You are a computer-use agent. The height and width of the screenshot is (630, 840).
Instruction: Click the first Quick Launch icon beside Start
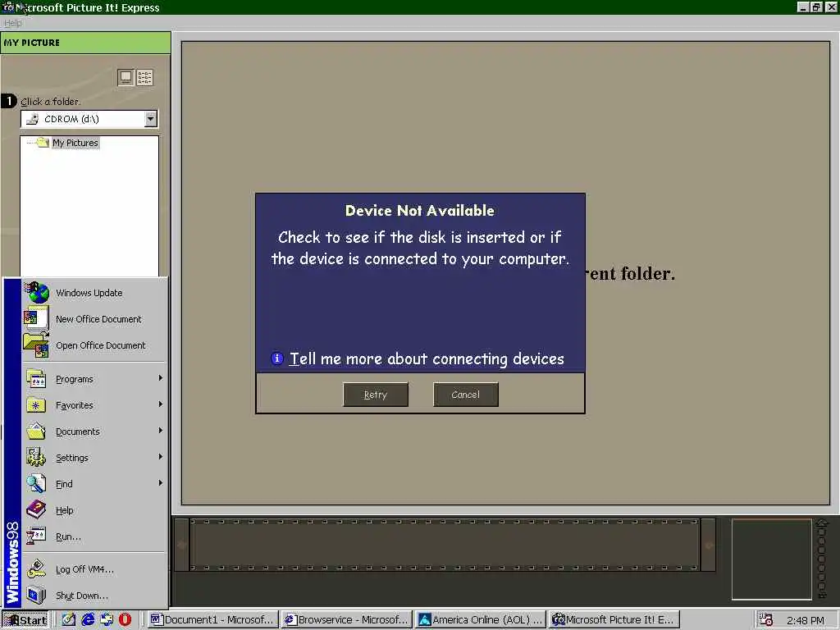69,620
